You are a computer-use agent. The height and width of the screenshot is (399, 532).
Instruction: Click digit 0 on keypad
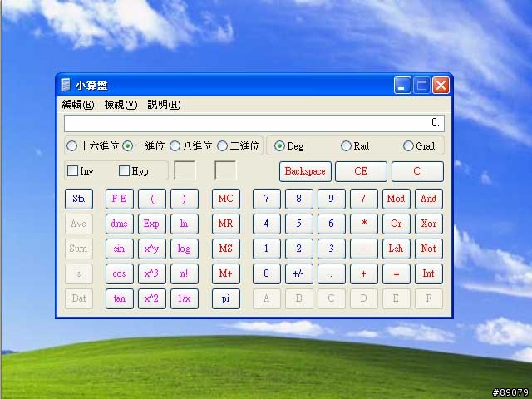click(x=267, y=273)
